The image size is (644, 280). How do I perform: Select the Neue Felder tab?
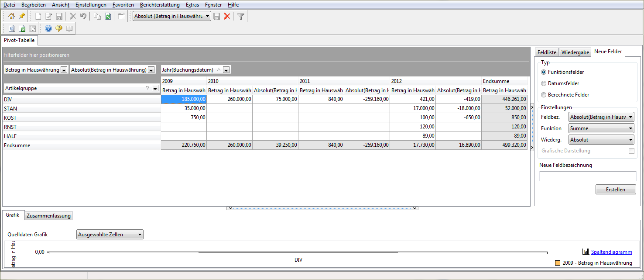608,52
